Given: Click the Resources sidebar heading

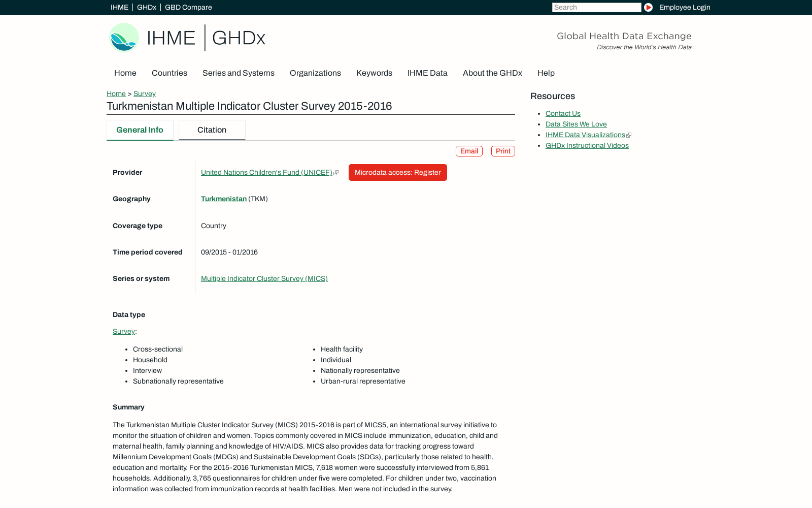Looking at the screenshot, I should pyautogui.click(x=553, y=97).
